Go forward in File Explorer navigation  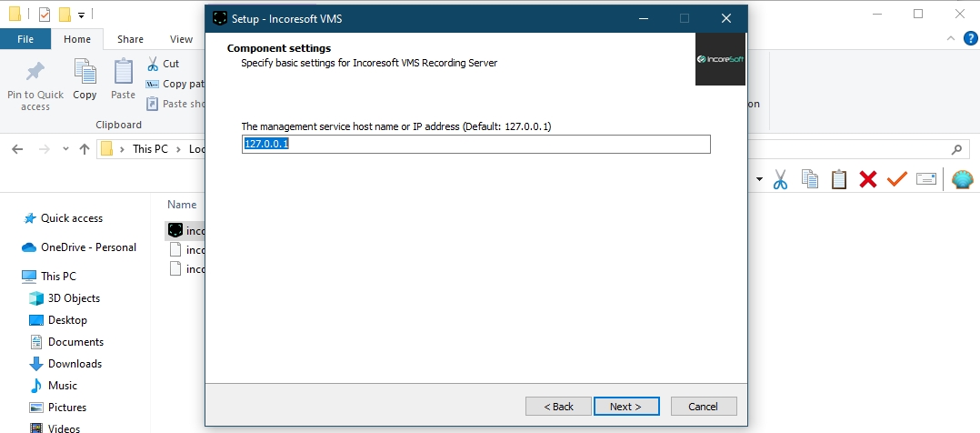tap(44, 149)
